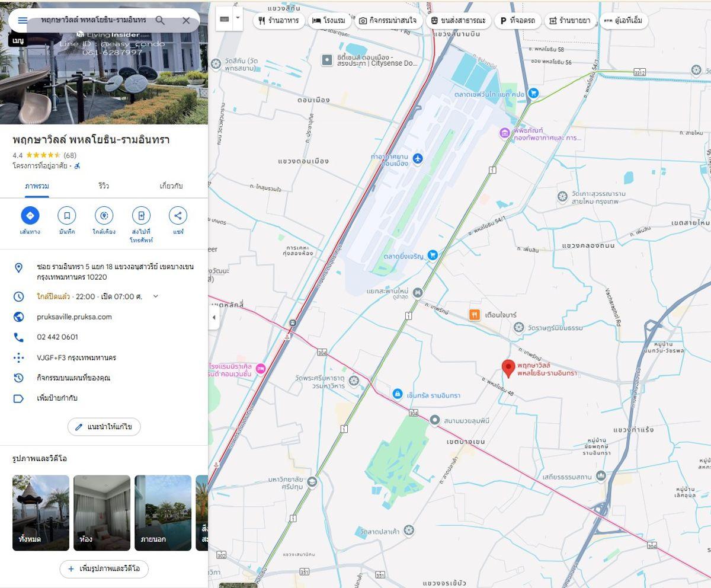This screenshot has height=588, width=711.
Task: Expand the opening hours chevron
Action: (156, 296)
